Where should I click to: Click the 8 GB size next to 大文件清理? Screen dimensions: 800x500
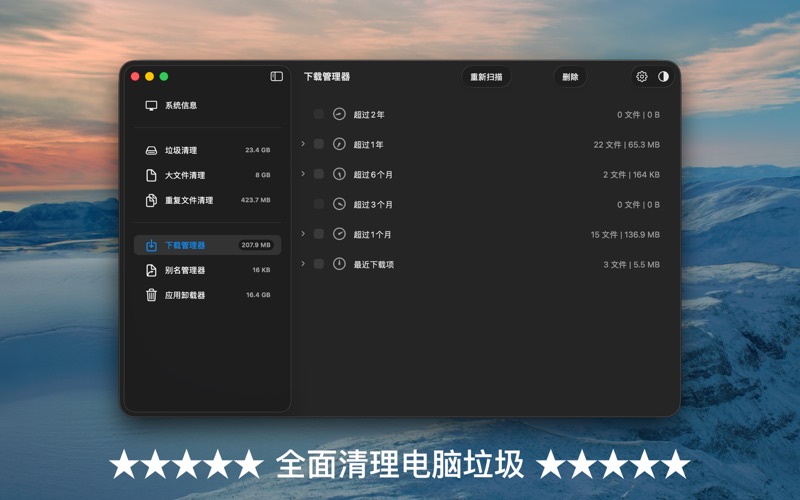point(263,175)
